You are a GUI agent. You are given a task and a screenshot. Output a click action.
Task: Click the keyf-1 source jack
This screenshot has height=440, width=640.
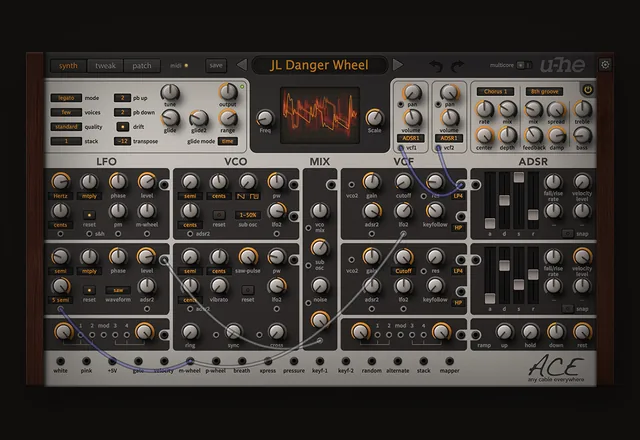click(320, 361)
